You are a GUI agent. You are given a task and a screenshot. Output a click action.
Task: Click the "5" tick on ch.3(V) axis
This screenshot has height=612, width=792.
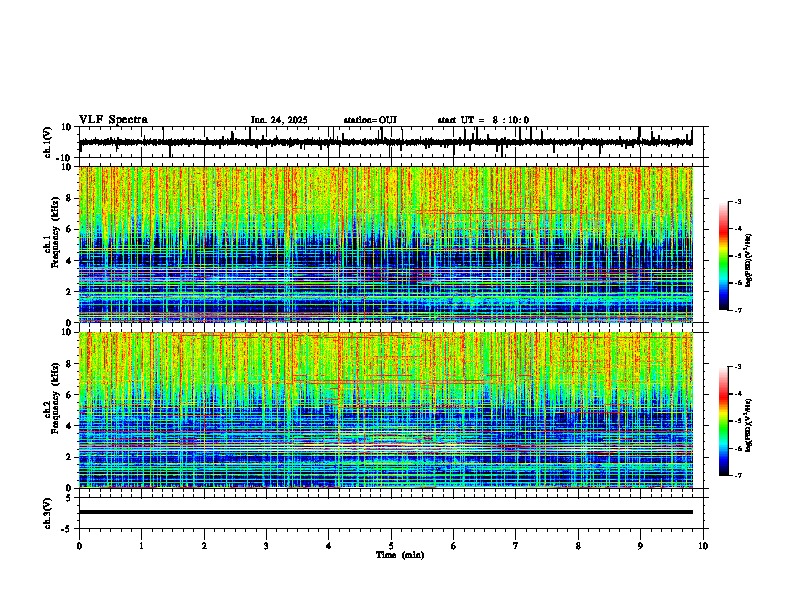[x=69, y=498]
